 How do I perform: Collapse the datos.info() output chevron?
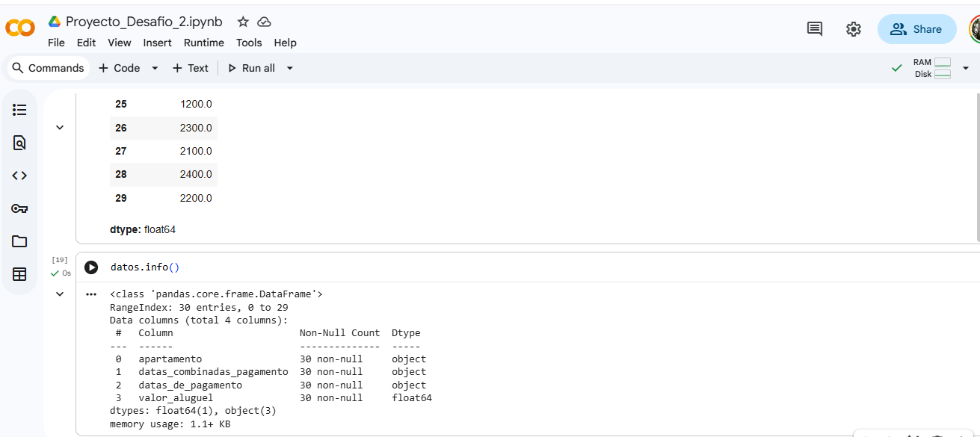60,294
